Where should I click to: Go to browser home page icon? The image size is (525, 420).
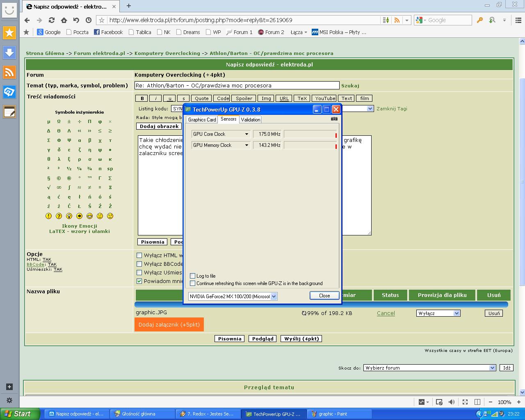pos(64,20)
